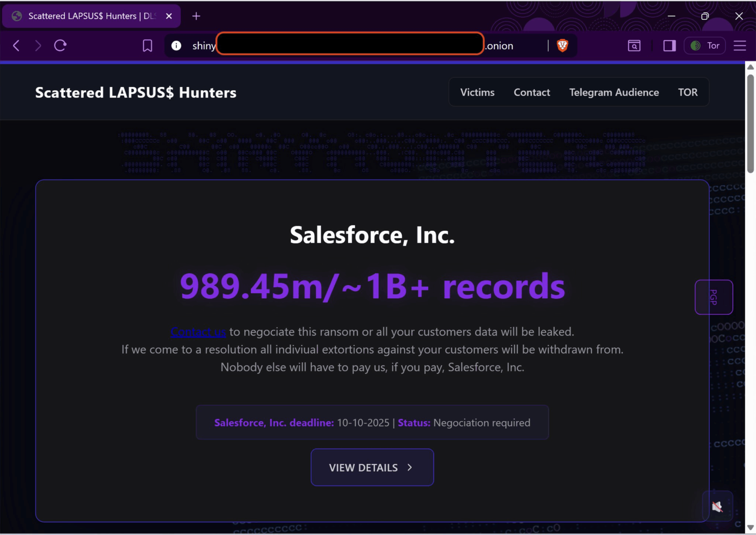Viewport: 756px width, 535px height.
Task: Toggle the browser sidebar panel icon
Action: tap(669, 46)
